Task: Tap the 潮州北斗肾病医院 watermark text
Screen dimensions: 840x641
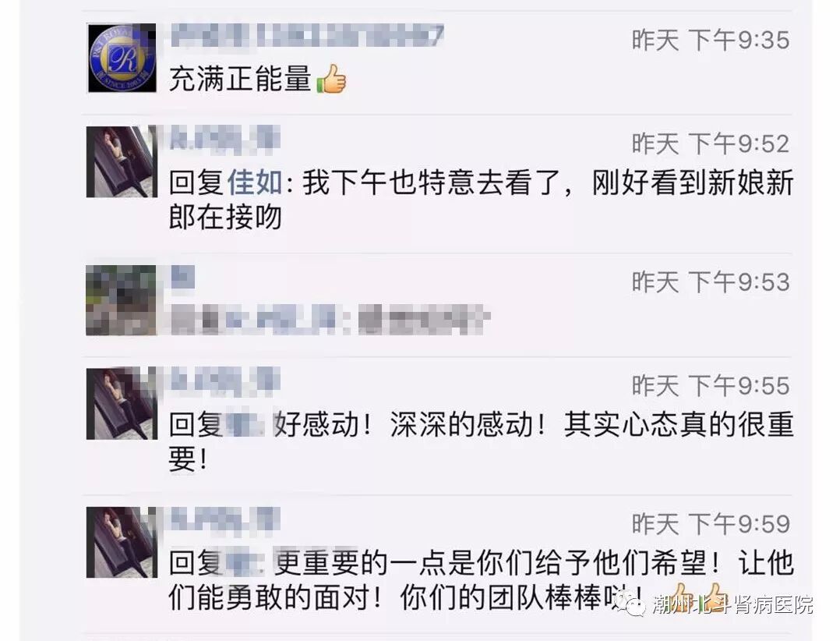Action: tap(732, 604)
